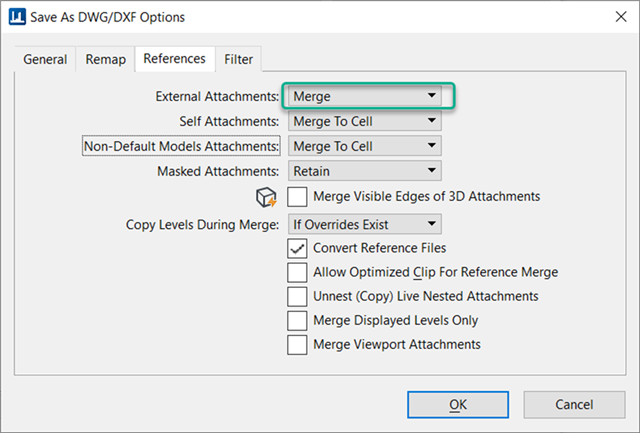Switch to the Filter tab

238,60
